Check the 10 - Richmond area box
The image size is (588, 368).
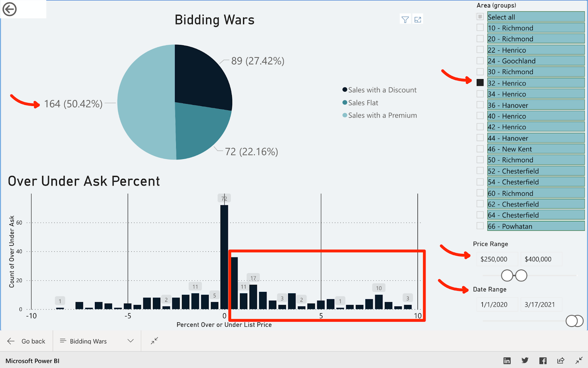(480, 28)
